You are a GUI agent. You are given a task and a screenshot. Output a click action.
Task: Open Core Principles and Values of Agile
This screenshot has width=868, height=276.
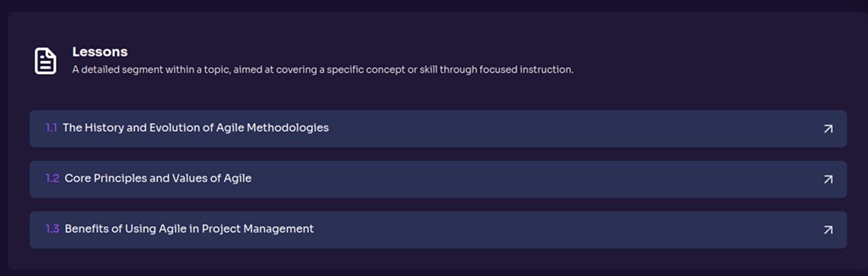[158, 178]
